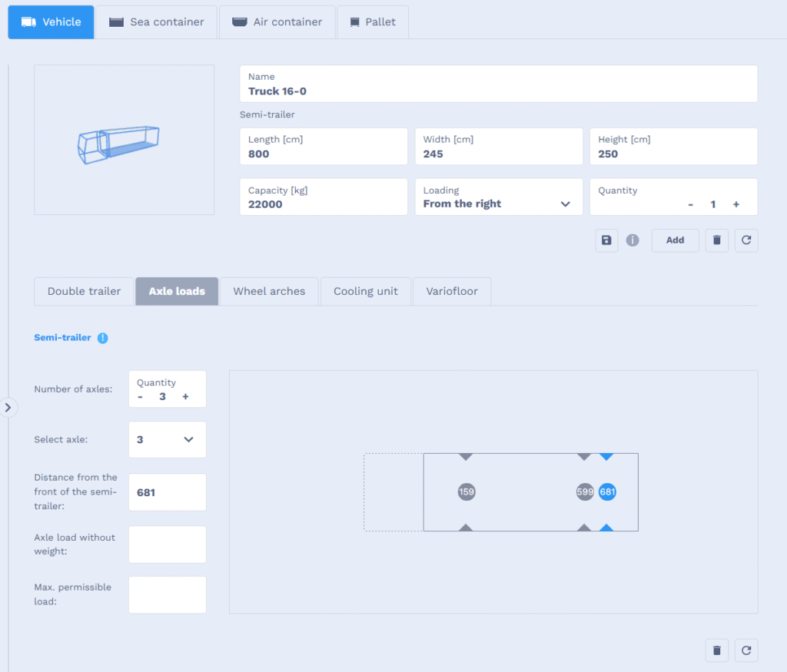787x672 pixels.
Task: Open the Cooling unit tab
Action: 366,292
